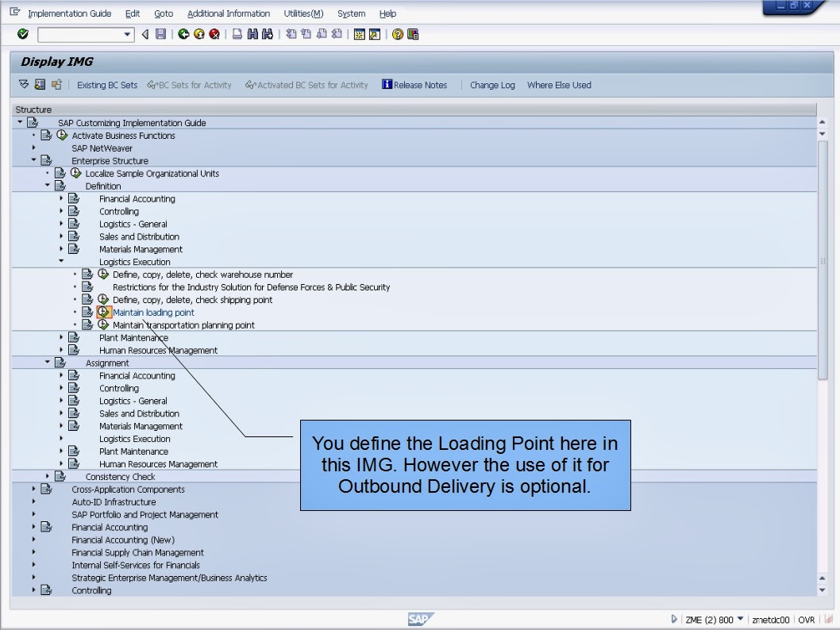Expand the Consistency Check node
Viewport: 840px width, 630px height.
pos(47,476)
